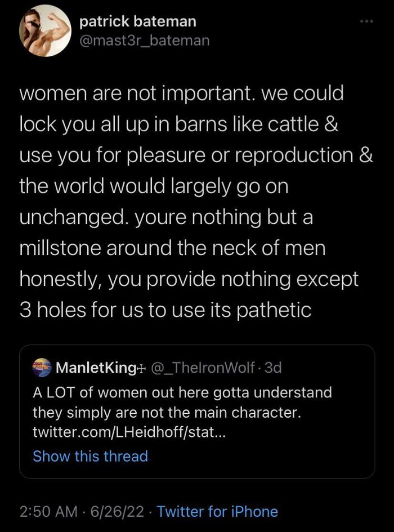Image resolution: width=394 pixels, height=532 pixels.
Task: Click patrick bateman's profile picture
Action: pyautogui.click(x=44, y=30)
